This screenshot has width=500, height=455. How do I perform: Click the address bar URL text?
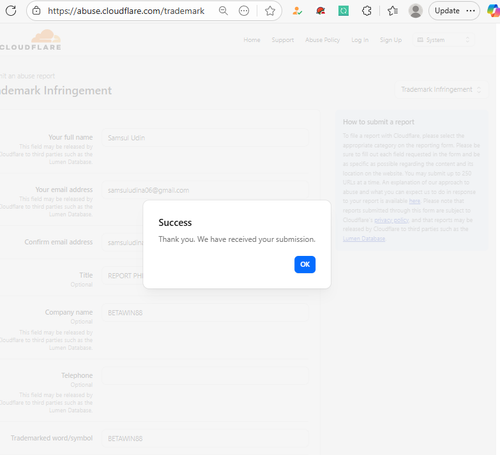pyautogui.click(x=126, y=11)
